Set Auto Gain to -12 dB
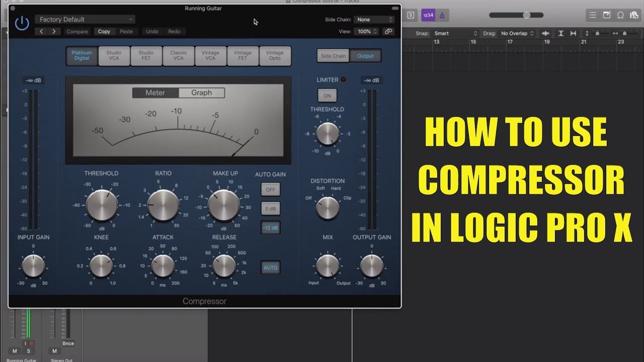Image resolution: width=644 pixels, height=362 pixels. coord(271,228)
